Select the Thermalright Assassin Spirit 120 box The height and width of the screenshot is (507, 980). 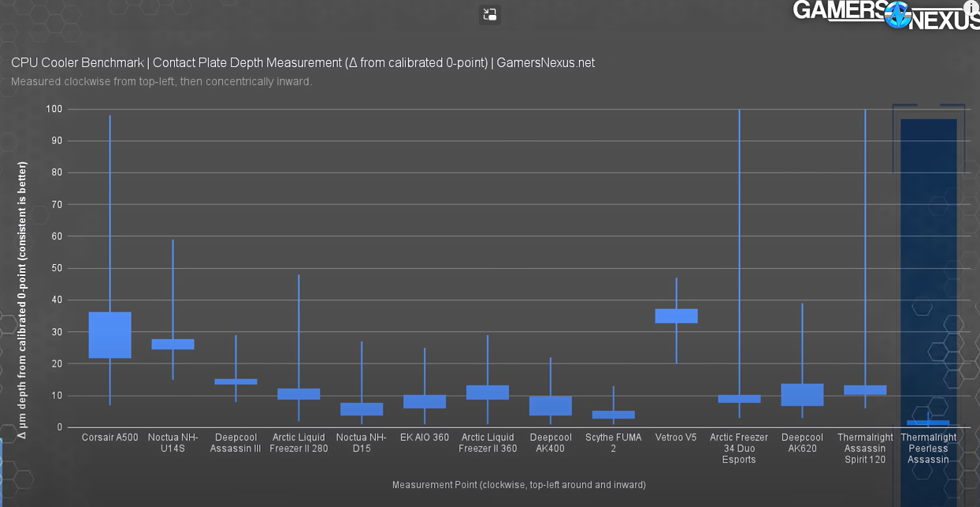[865, 390]
